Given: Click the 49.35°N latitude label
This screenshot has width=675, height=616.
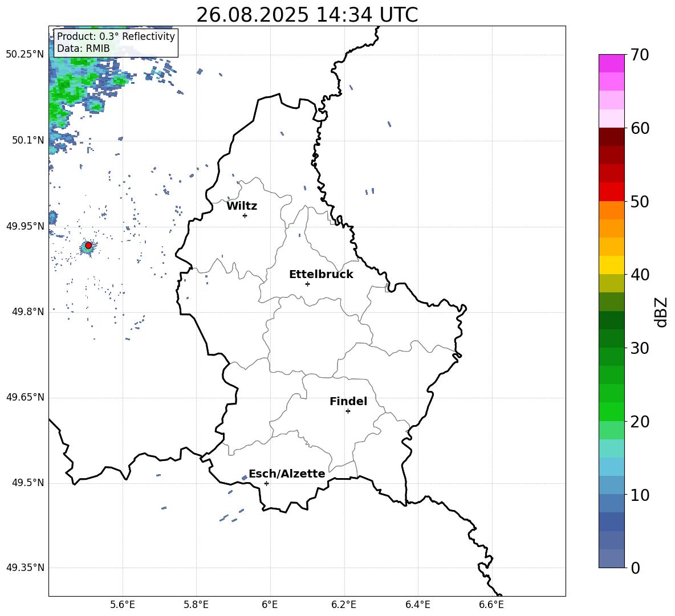Looking at the screenshot, I should click(x=25, y=568).
